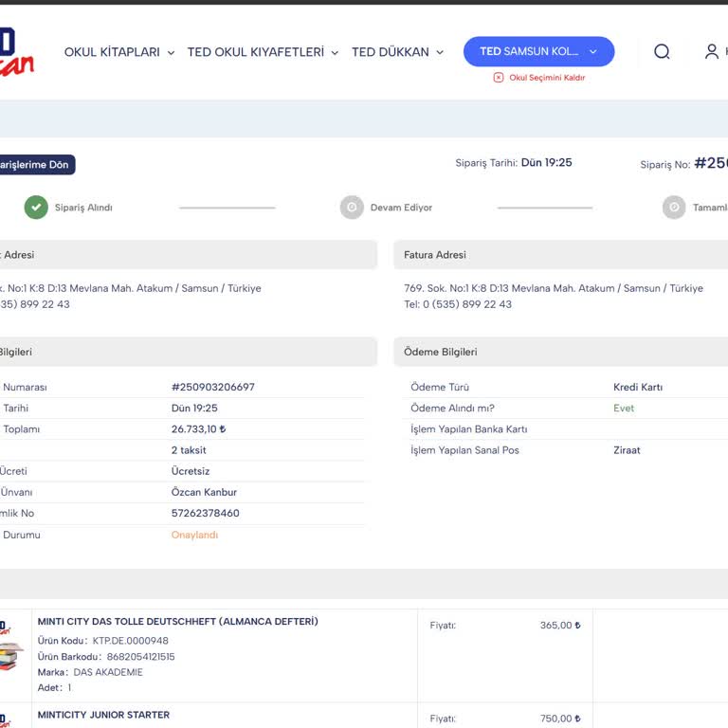Expand the TED DÜKKAN menu
This screenshot has height=728, width=728.
pyautogui.click(x=397, y=52)
